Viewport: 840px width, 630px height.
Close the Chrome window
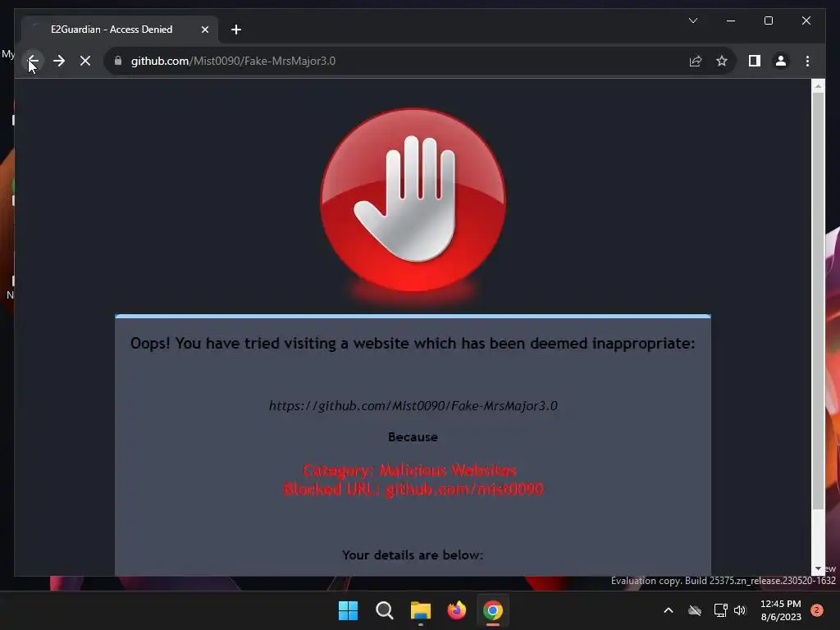coord(806,21)
